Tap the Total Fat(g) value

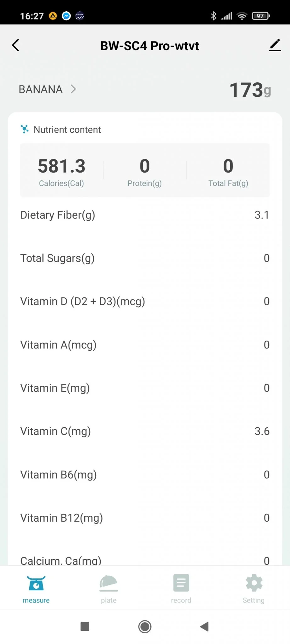tap(228, 166)
